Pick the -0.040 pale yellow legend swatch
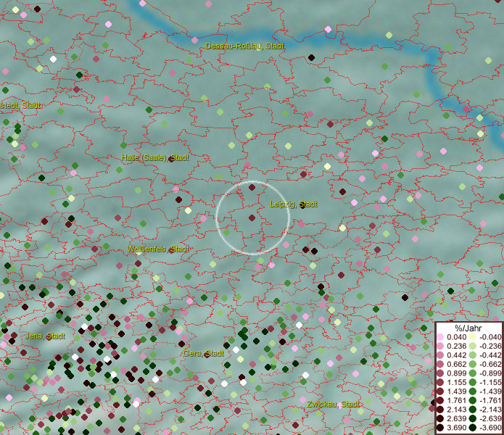Viewport: 504px width, 435px height. click(473, 337)
